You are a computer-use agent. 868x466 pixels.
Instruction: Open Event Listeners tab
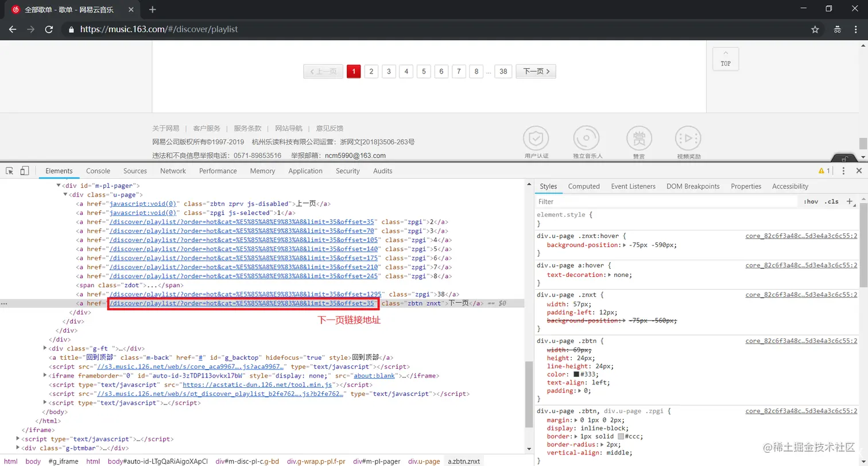(x=633, y=186)
